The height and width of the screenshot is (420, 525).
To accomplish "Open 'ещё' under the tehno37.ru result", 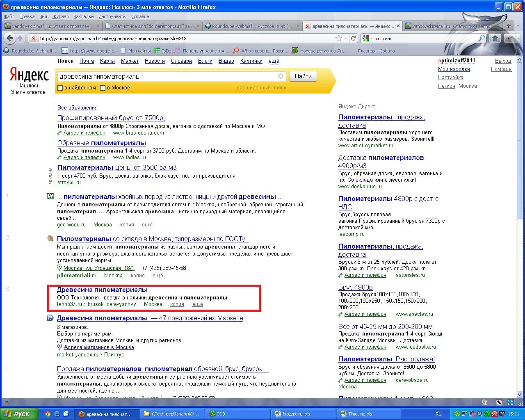I will pyautogui.click(x=198, y=304).
